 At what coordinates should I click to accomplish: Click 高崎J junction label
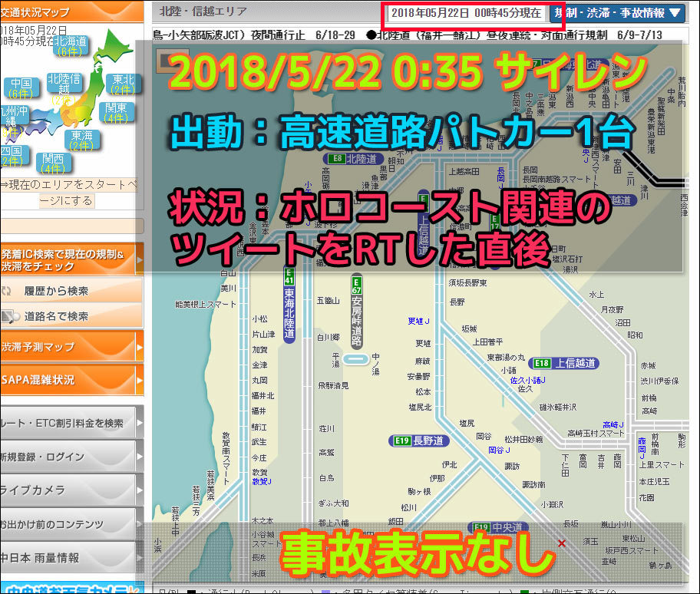click(x=613, y=424)
